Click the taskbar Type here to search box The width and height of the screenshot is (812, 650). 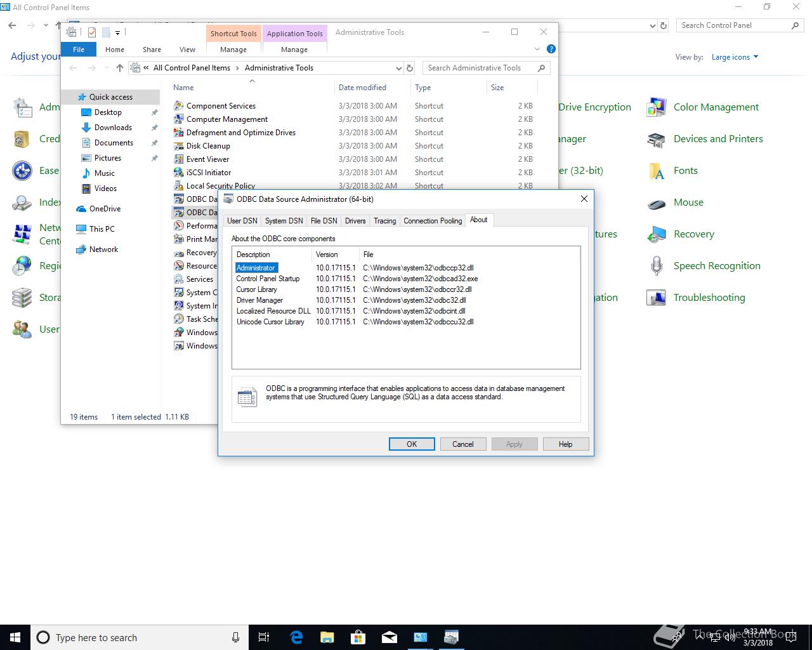pos(139,637)
